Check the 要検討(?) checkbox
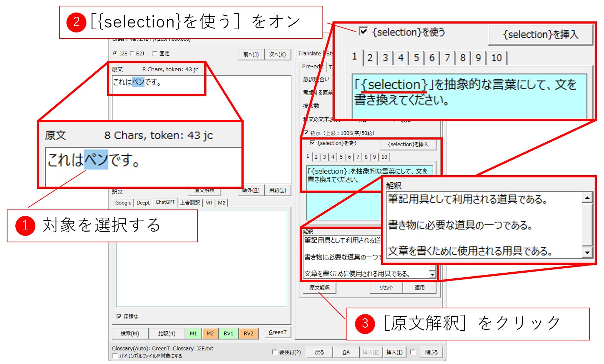Image resolution: width=604 pixels, height=364 pixels. [275, 352]
